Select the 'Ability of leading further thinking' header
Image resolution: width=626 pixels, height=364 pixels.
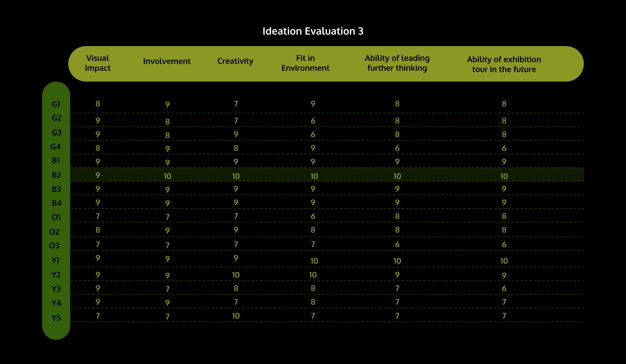[397, 63]
